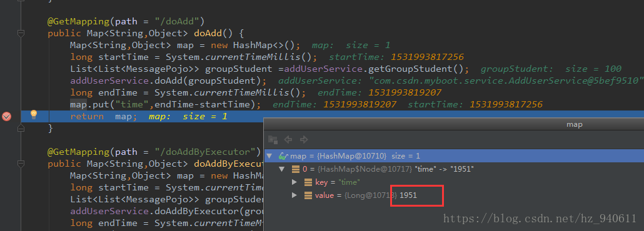Click the AddUserService@5bef9510 inline hint

(461, 81)
